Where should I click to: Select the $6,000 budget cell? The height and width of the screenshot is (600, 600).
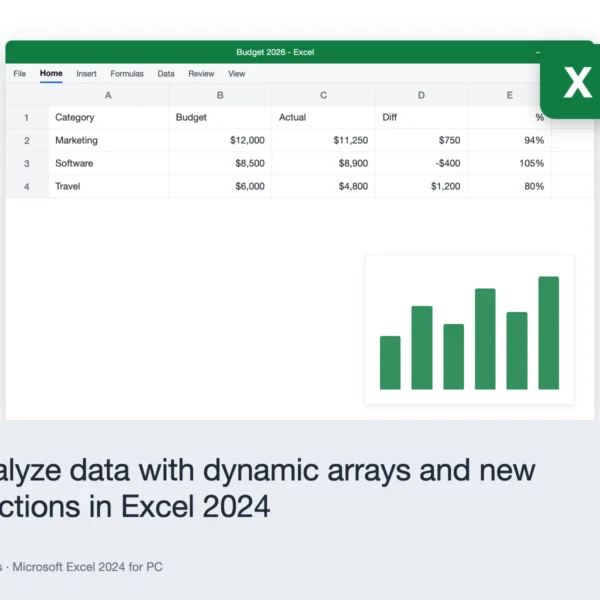[220, 186]
